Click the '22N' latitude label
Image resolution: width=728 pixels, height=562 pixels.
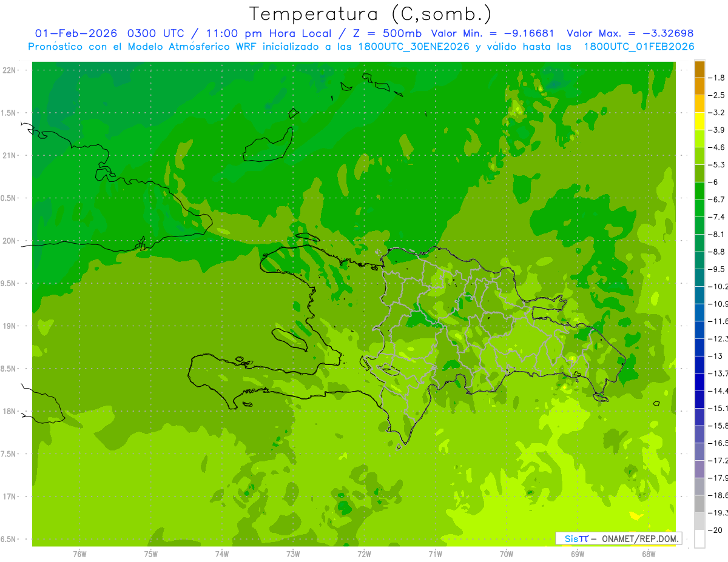[x=8, y=70]
